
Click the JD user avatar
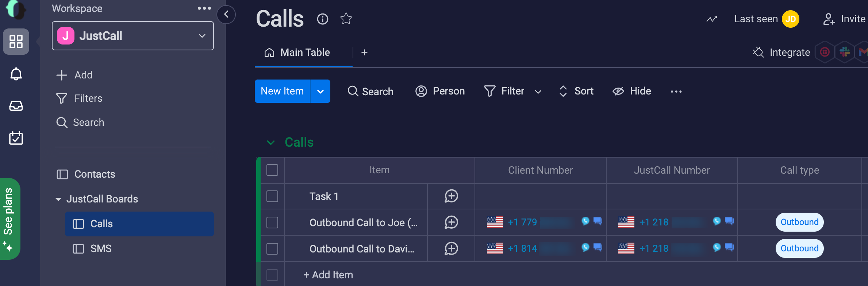point(791,19)
